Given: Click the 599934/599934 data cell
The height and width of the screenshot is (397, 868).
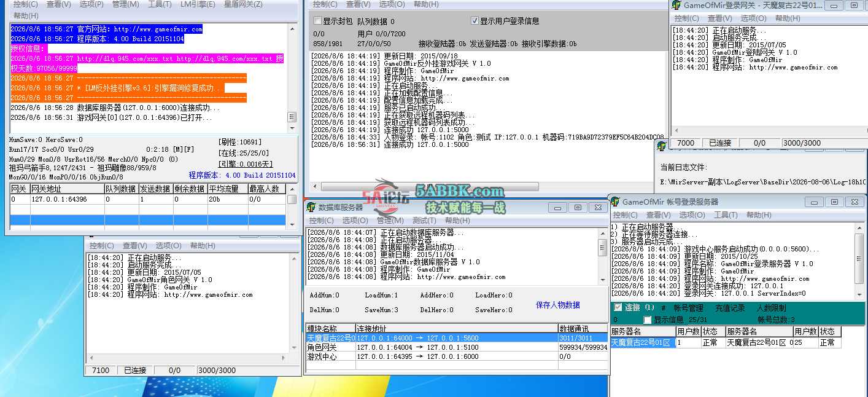Looking at the screenshot, I should pos(583,347).
